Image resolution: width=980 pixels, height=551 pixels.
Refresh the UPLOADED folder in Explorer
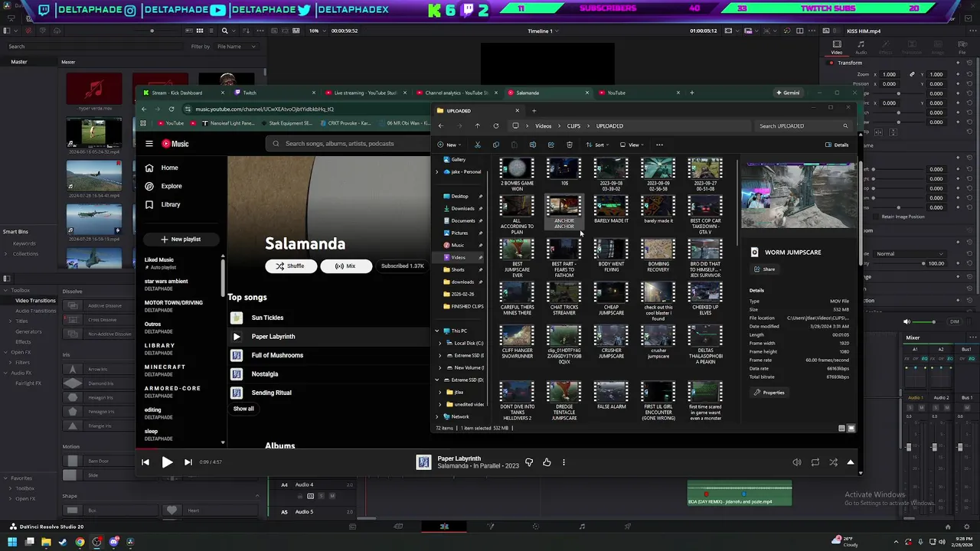point(495,126)
